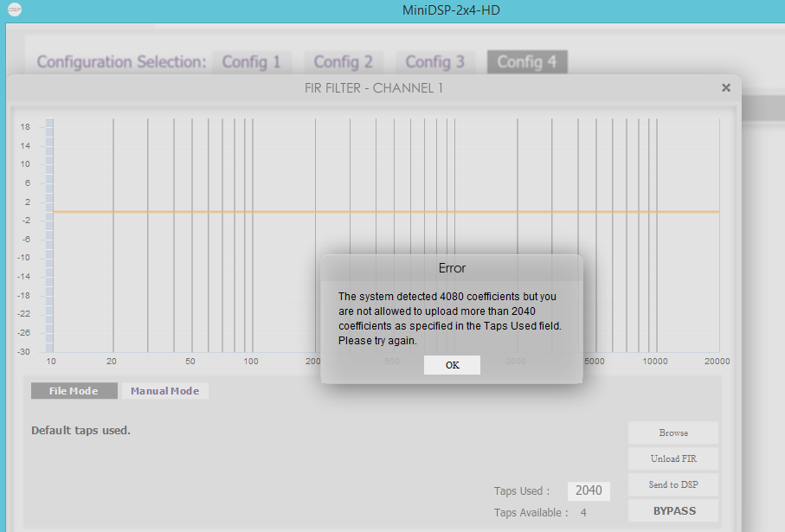
Task: Click the Taps Used field showing 2040
Action: [589, 490]
